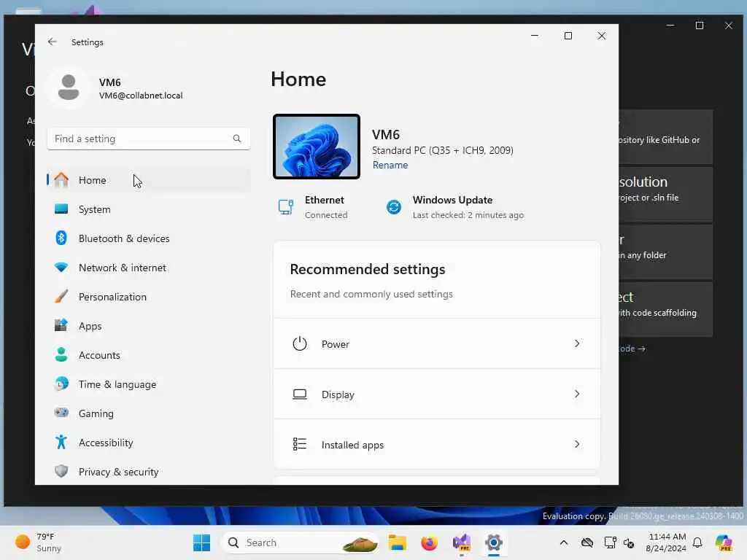Click the Recommended settings heading

pyautogui.click(x=368, y=269)
